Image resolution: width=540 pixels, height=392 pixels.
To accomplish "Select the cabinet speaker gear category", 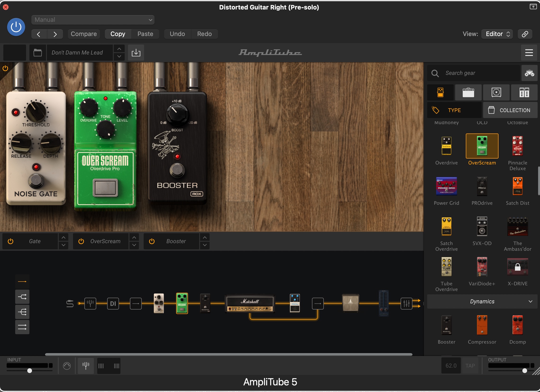I will (x=496, y=92).
